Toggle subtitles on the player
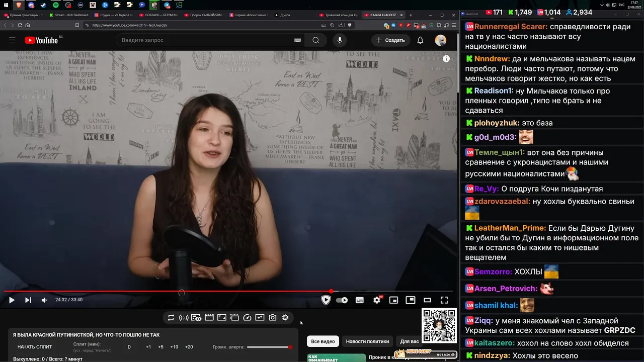 click(x=360, y=300)
